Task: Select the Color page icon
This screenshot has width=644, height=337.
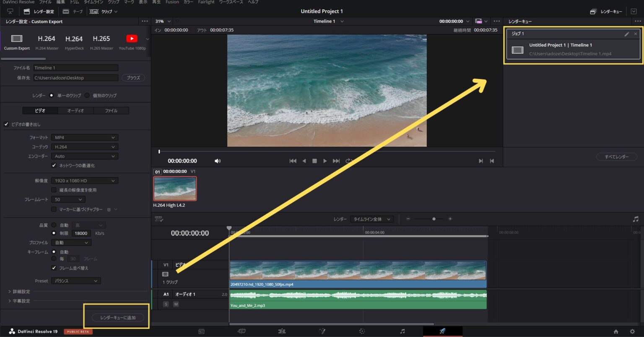Action: [x=362, y=331]
